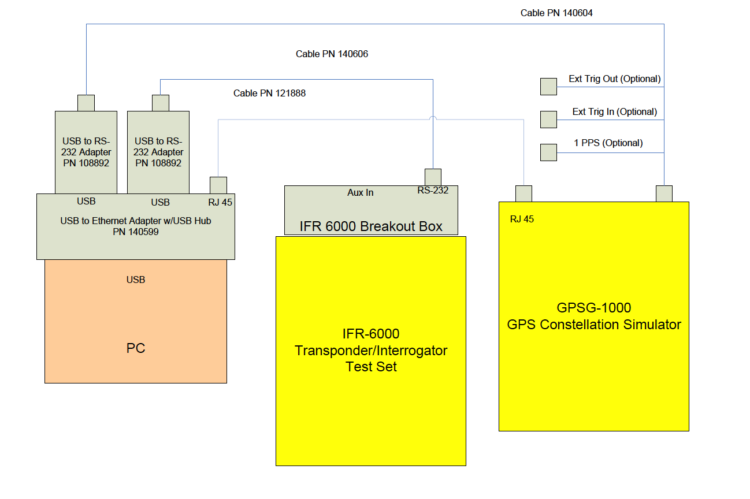This screenshot has width=750, height=499.
Task: Click the IFR 6000 Breakout Box
Action: tap(371, 211)
